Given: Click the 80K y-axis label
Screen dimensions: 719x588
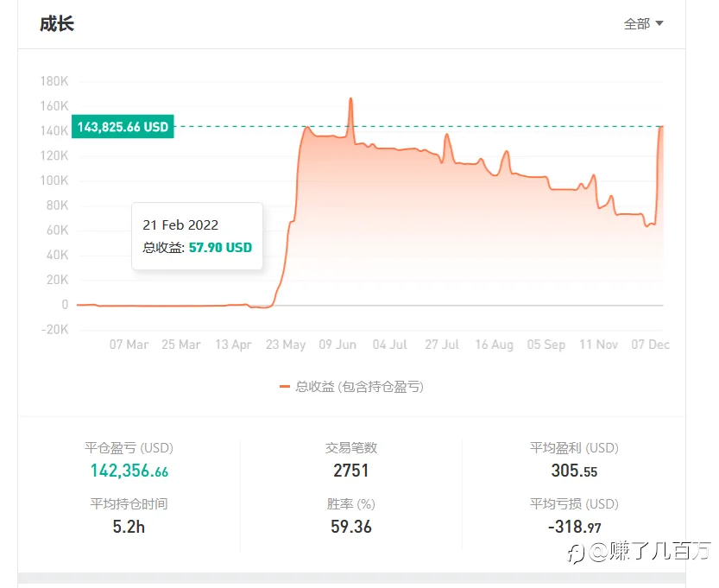Looking at the screenshot, I should pyautogui.click(x=57, y=205).
